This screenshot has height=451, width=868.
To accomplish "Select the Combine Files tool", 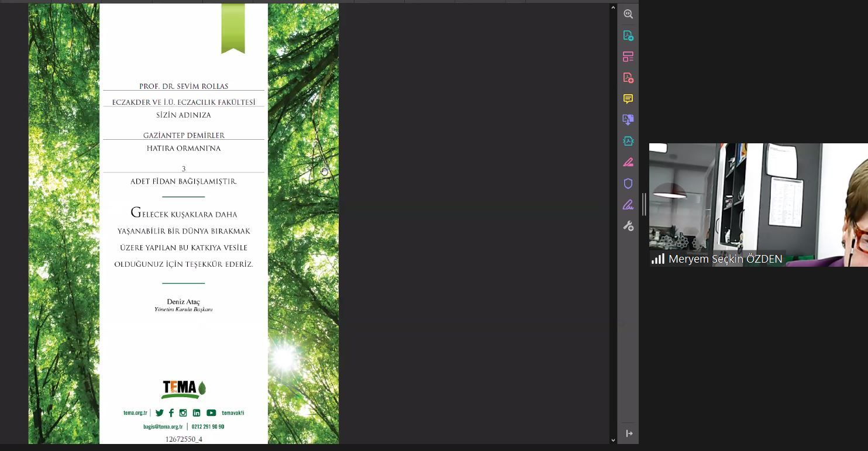I will (628, 120).
